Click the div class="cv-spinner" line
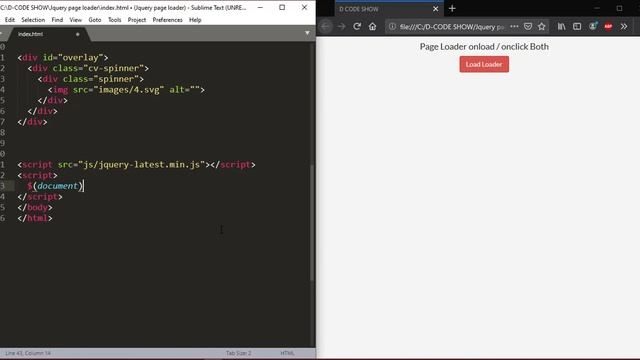The image size is (640, 360). point(88,68)
